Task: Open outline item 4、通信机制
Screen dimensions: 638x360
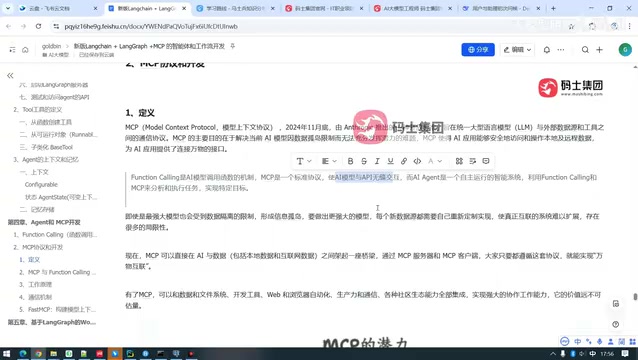Action: click(35, 297)
